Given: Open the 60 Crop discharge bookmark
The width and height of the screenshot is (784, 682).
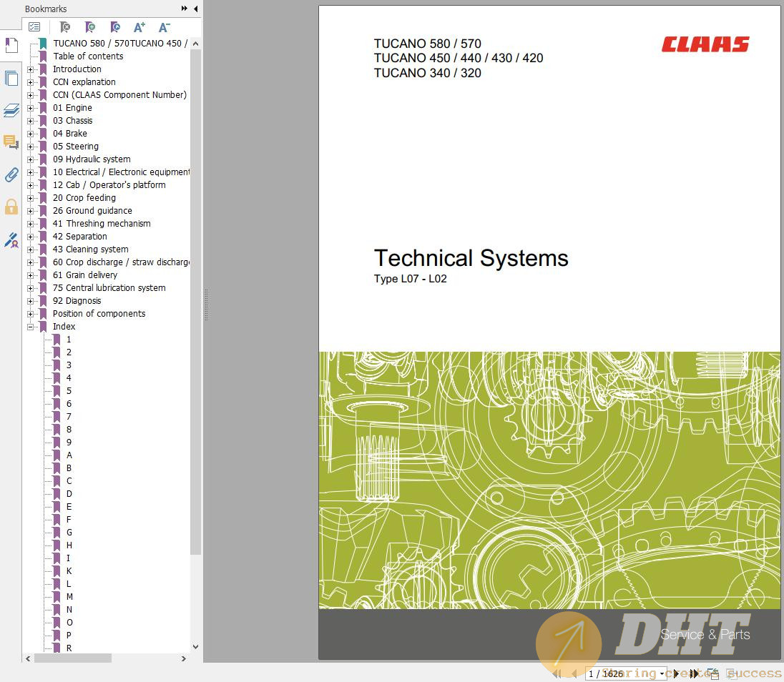Looking at the screenshot, I should coord(121,262).
